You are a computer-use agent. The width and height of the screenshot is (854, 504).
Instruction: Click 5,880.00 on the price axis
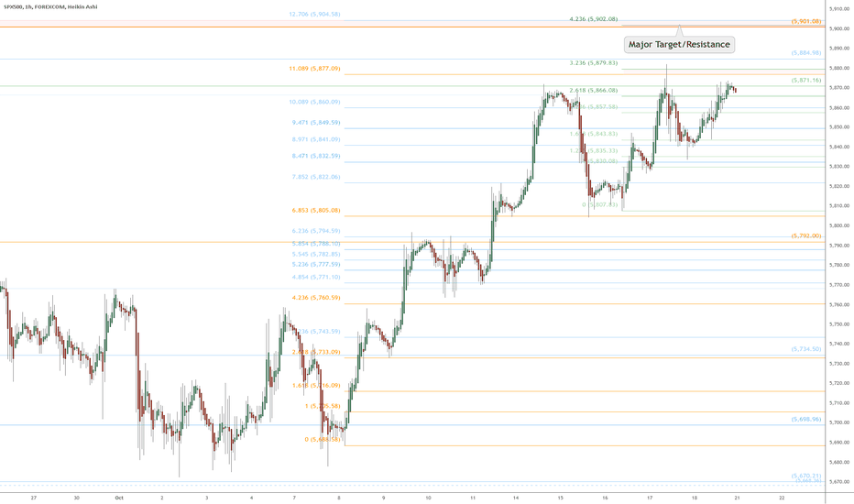pyautogui.click(x=839, y=68)
